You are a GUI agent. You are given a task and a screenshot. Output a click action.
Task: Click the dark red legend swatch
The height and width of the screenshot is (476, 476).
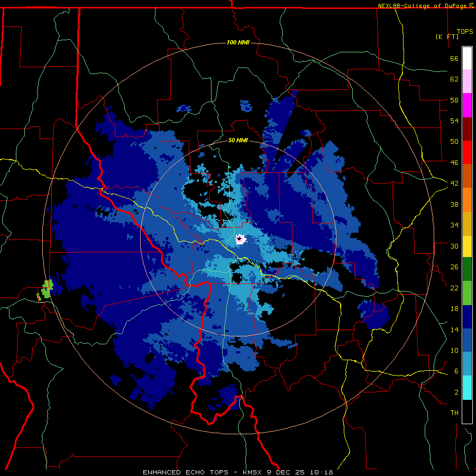[x=467, y=129]
